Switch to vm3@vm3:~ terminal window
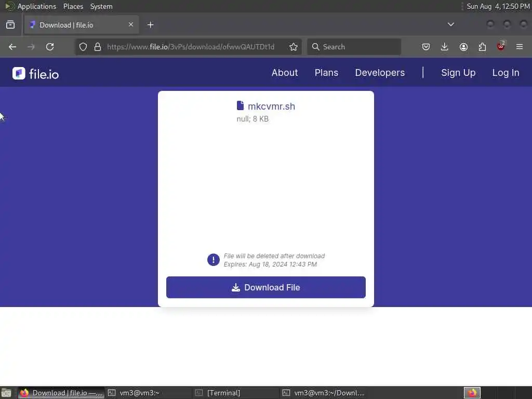This screenshot has height=399, width=532. (149, 393)
